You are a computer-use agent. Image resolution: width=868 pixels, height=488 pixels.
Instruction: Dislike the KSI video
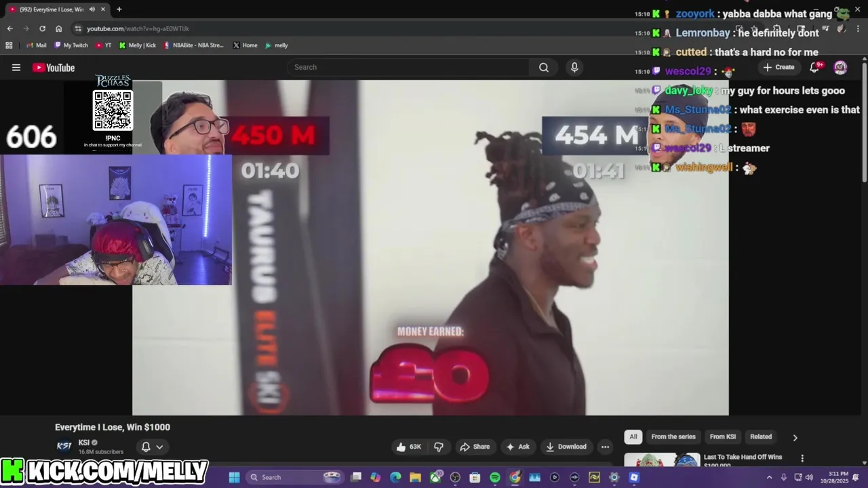(x=439, y=447)
